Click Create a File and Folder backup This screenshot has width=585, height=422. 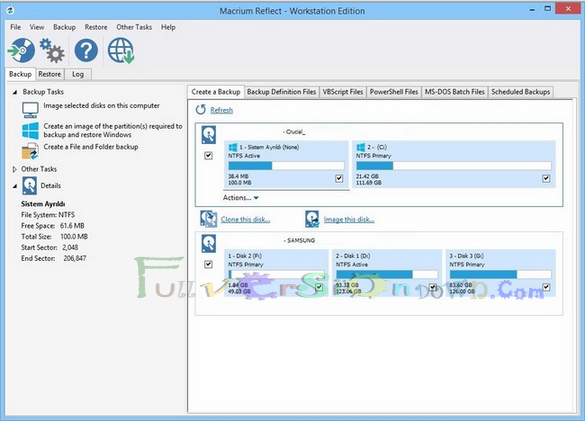pyautogui.click(x=91, y=147)
